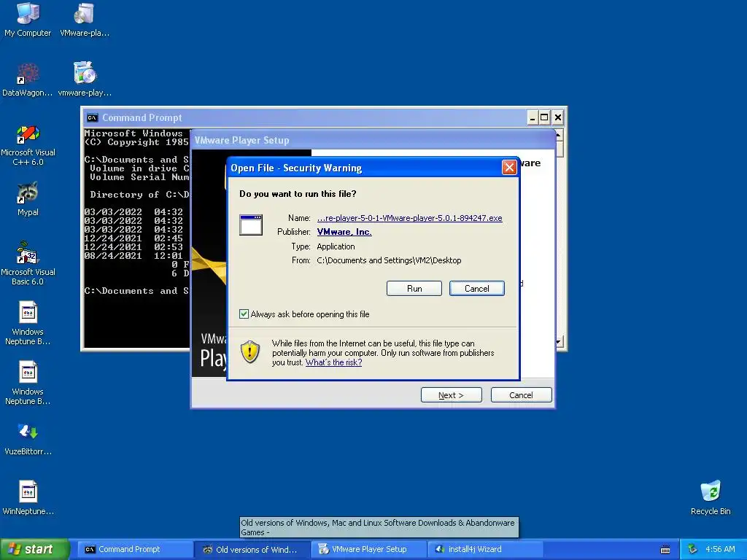Click the network tray icon near clock

click(x=693, y=550)
